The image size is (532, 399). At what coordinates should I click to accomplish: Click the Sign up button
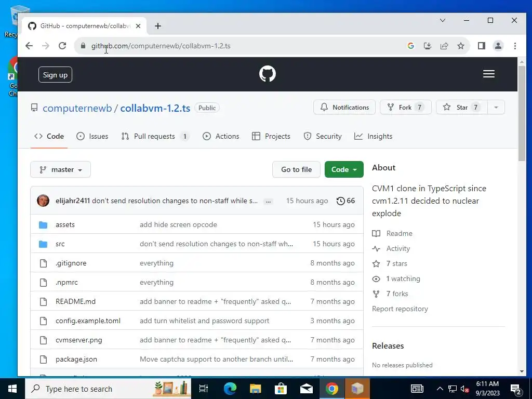pos(55,75)
